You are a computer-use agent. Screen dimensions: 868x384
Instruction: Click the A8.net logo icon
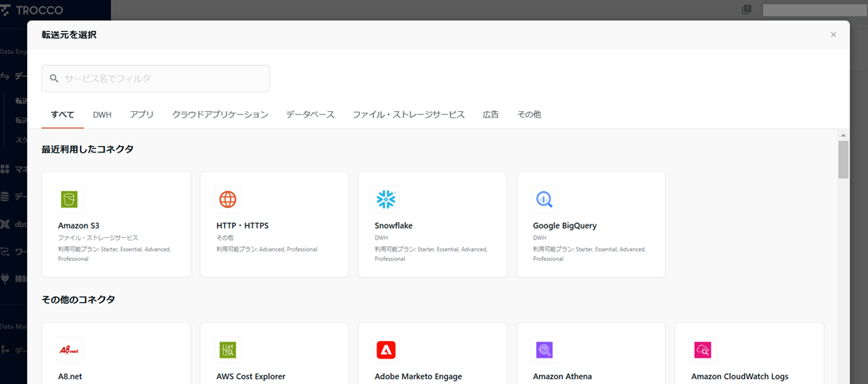69,350
